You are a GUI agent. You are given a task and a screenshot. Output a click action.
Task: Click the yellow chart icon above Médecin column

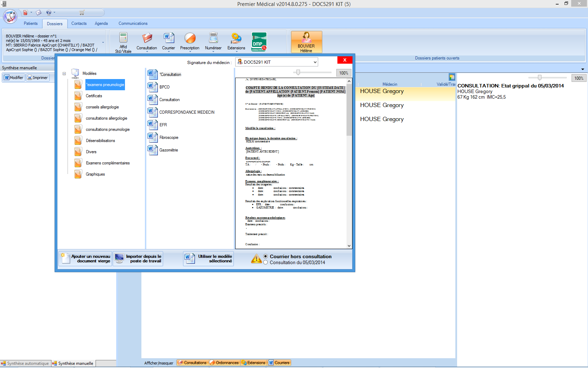click(x=452, y=77)
